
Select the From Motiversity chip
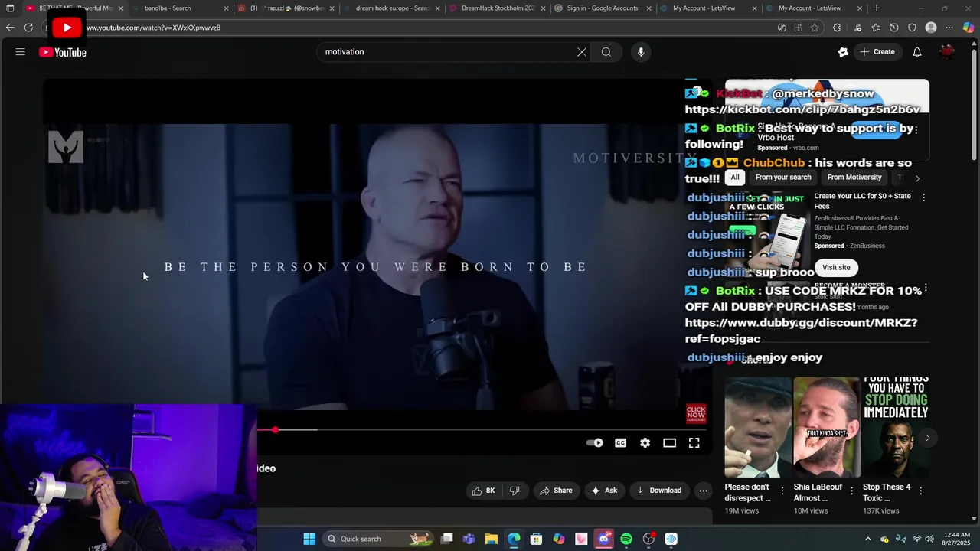854,178
